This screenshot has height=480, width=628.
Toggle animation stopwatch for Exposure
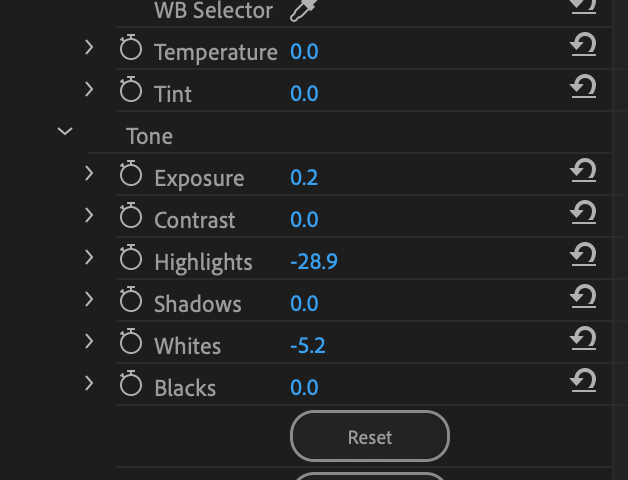pyautogui.click(x=131, y=176)
